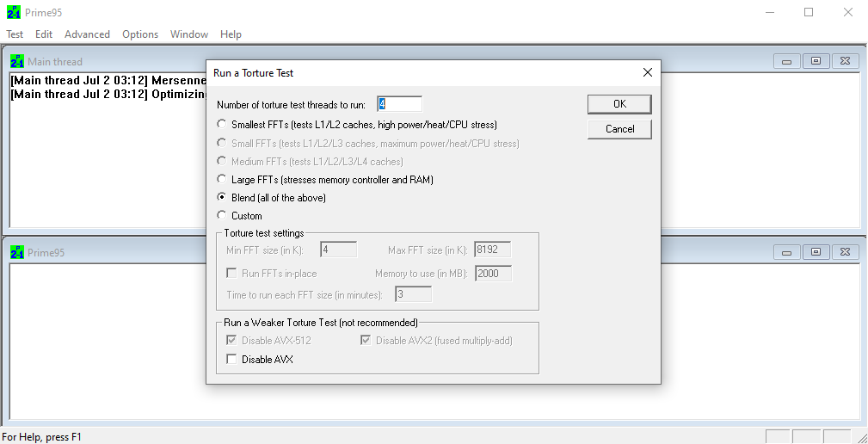Toggle Disable AVX2 (fused multiply-add) checkbox
Screen dimensions: 868x444
(x=437, y=341)
